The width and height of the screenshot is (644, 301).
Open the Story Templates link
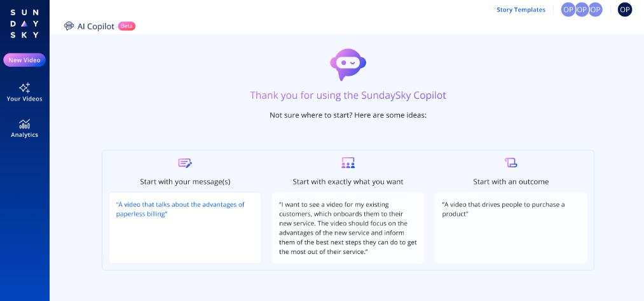521,10
